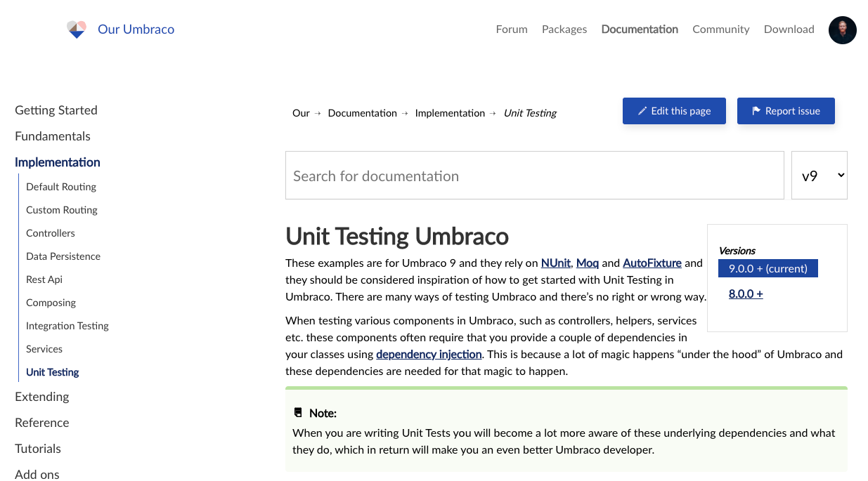Click the Unit Testing breadcrumb item
Screen dimensions: 868x481
[530, 113]
